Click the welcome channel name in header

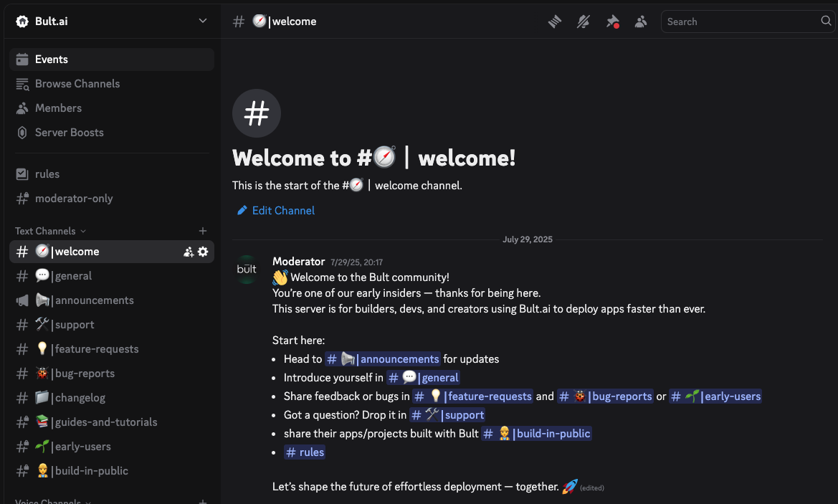[x=285, y=22]
